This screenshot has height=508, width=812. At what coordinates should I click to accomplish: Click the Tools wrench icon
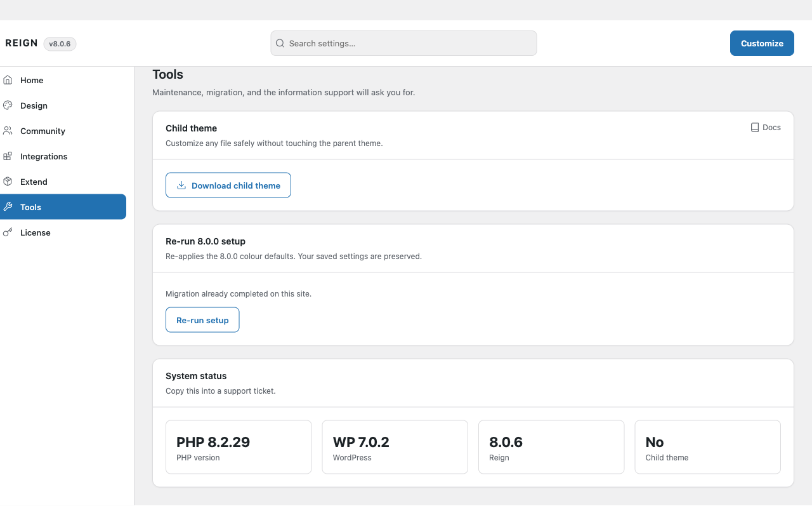[x=8, y=207]
